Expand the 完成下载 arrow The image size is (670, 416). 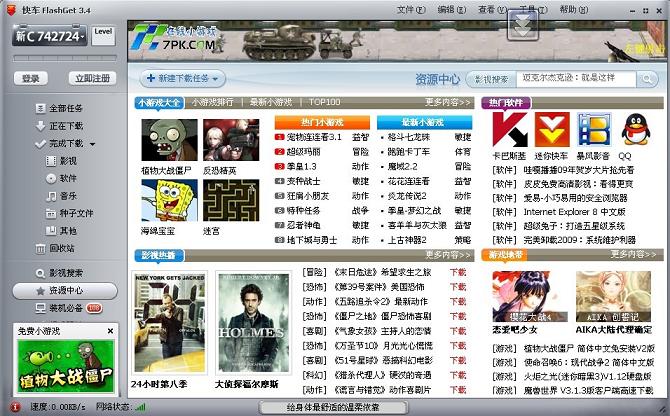(x=92, y=144)
